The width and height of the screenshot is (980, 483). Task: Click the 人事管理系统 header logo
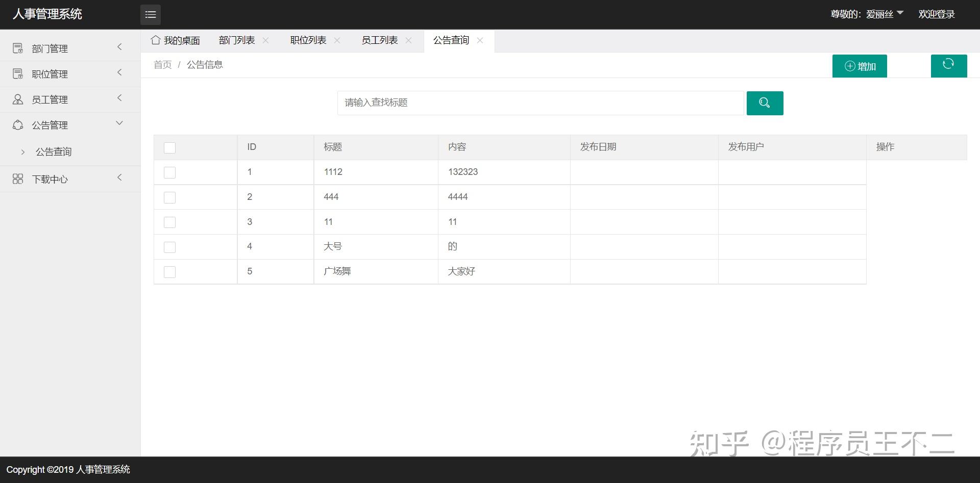tap(47, 14)
